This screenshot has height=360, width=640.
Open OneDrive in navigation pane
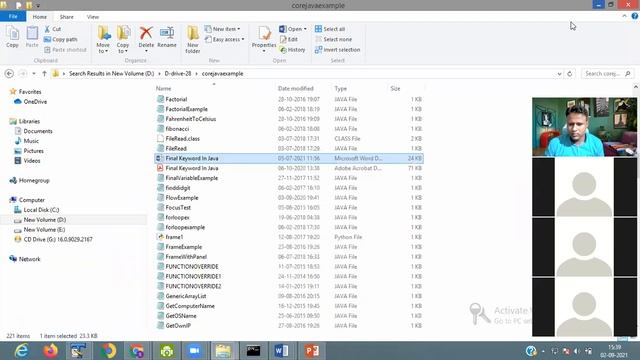tap(35, 102)
